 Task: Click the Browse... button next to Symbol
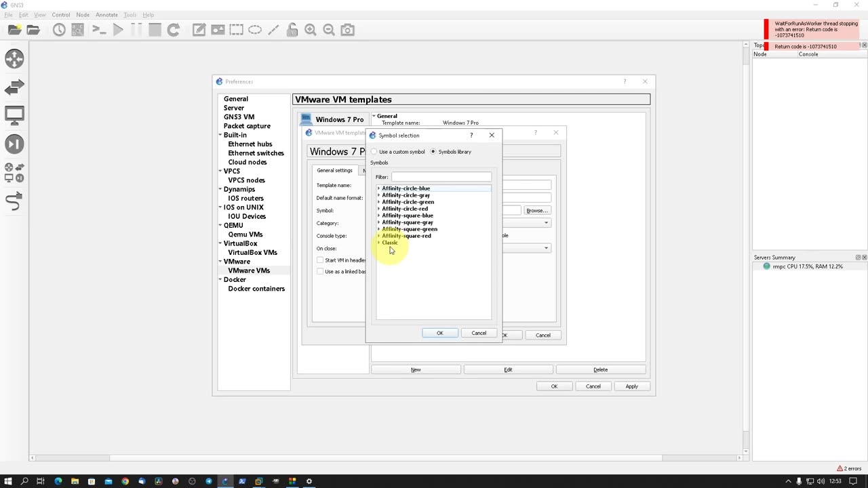click(536, 211)
